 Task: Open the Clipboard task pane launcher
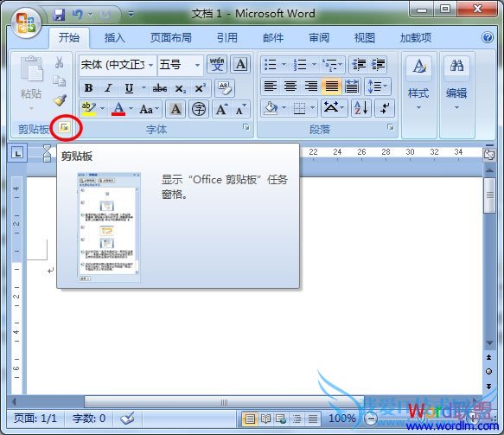[x=65, y=128]
